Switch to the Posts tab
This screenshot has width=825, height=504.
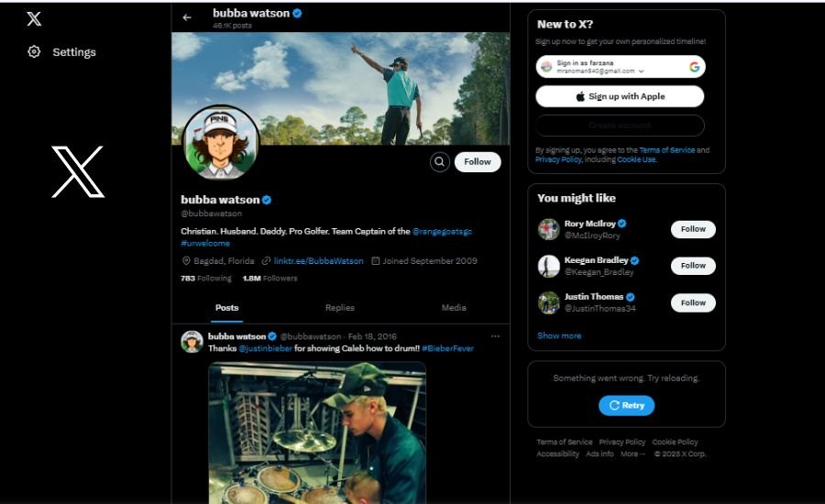[x=226, y=308]
